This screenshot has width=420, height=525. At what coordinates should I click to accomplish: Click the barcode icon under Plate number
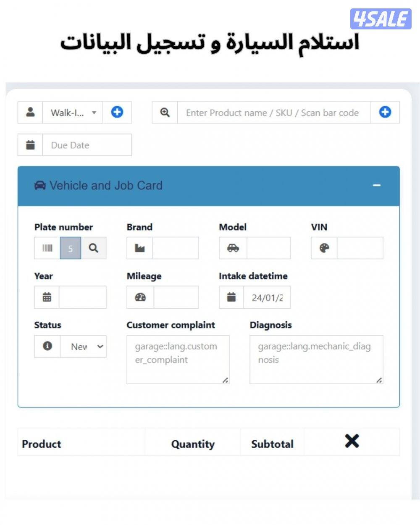click(x=47, y=248)
